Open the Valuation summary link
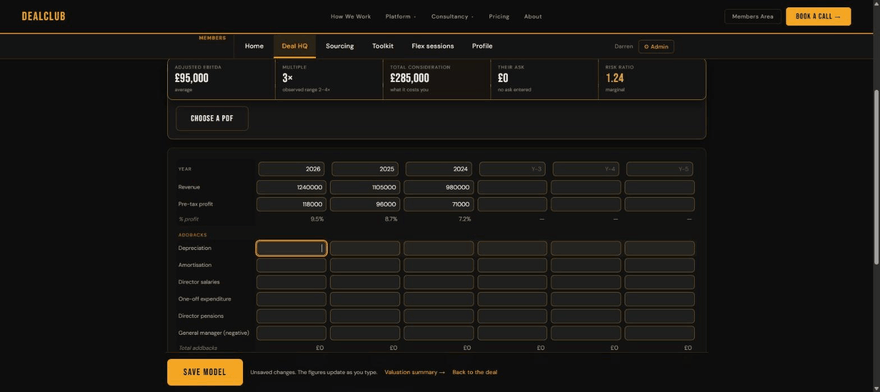The image size is (880, 392). [414, 372]
